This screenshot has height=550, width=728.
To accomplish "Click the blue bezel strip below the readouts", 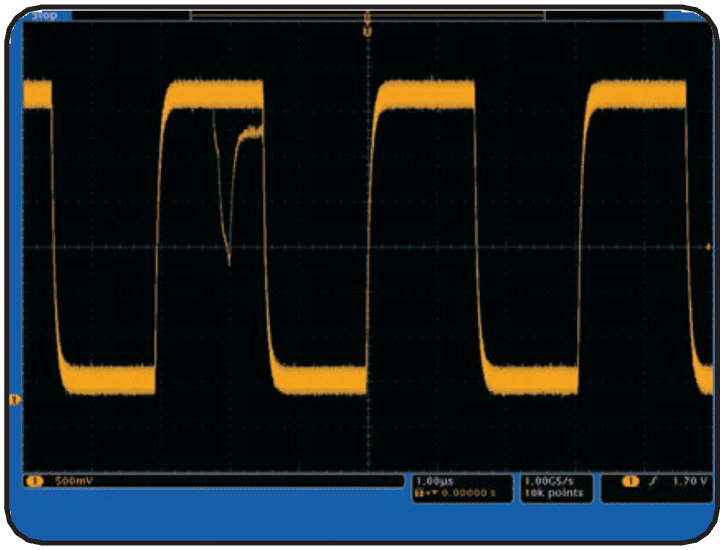I will coord(364,522).
